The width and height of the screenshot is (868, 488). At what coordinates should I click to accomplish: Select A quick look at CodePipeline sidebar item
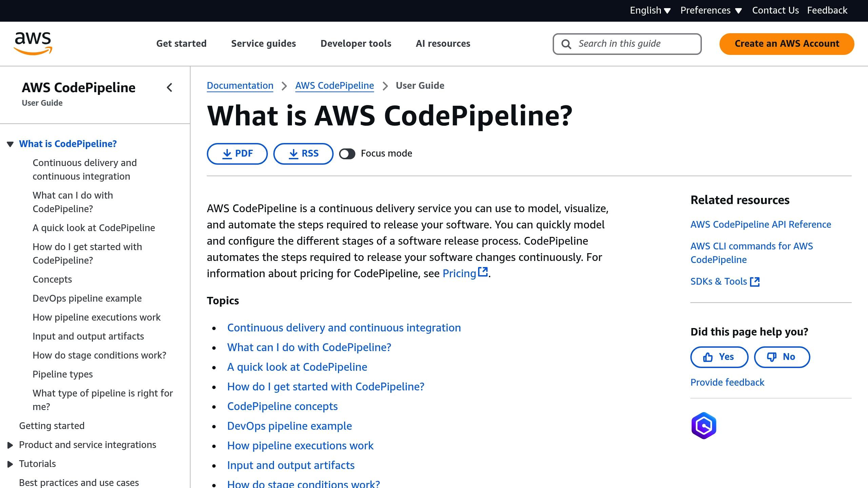point(94,228)
